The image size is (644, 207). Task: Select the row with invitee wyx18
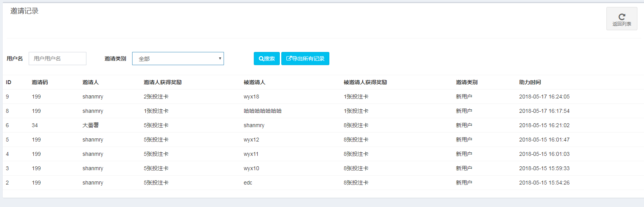pos(251,97)
